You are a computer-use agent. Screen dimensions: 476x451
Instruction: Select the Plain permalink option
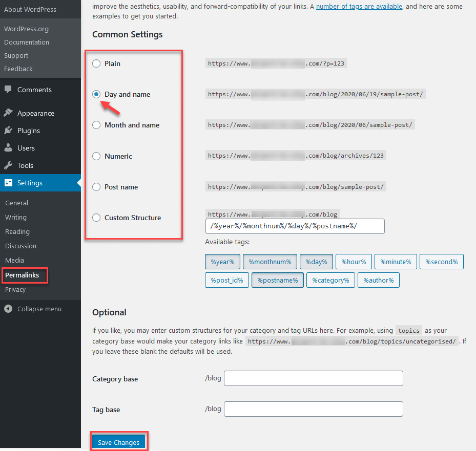point(96,63)
